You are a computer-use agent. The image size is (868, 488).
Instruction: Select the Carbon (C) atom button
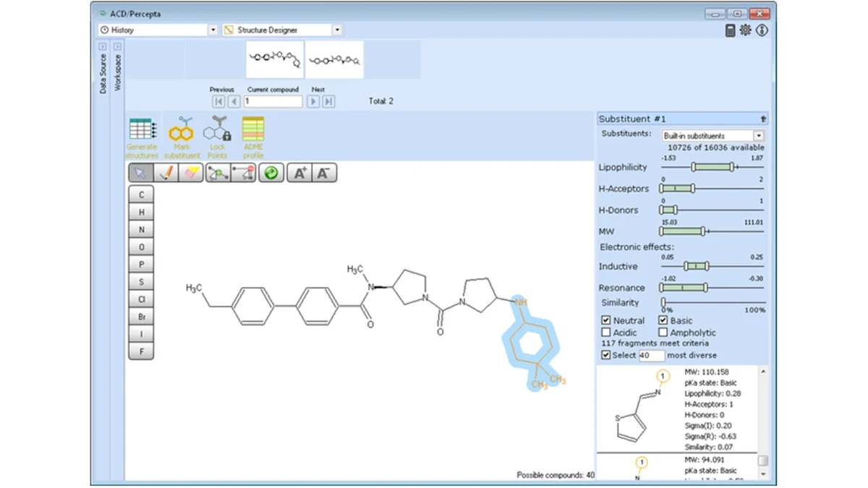coord(141,194)
